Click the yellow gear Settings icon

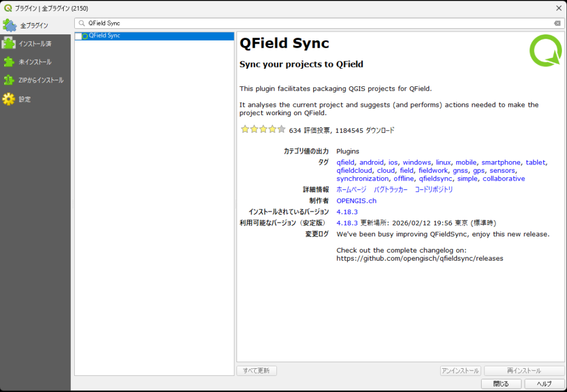9,99
